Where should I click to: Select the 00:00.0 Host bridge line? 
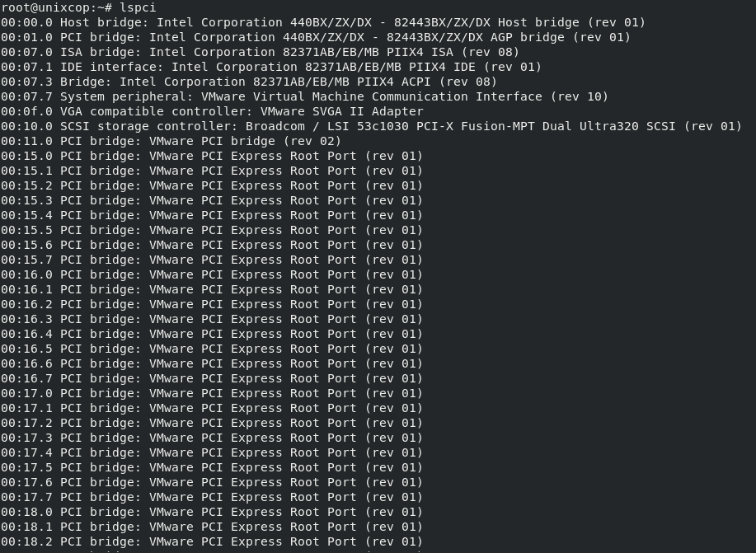(323, 22)
